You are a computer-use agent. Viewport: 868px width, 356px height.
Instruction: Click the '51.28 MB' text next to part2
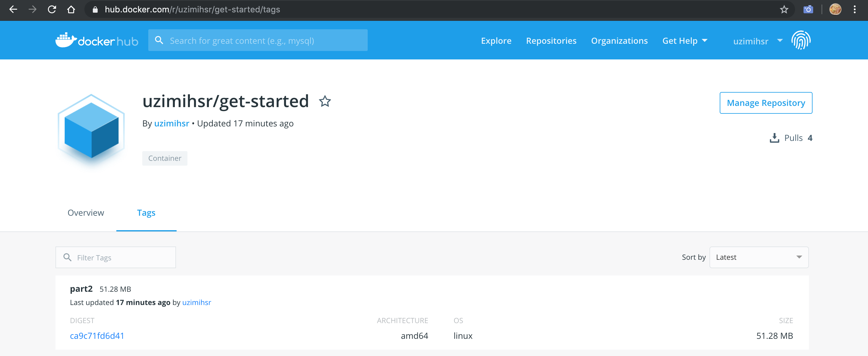point(115,289)
